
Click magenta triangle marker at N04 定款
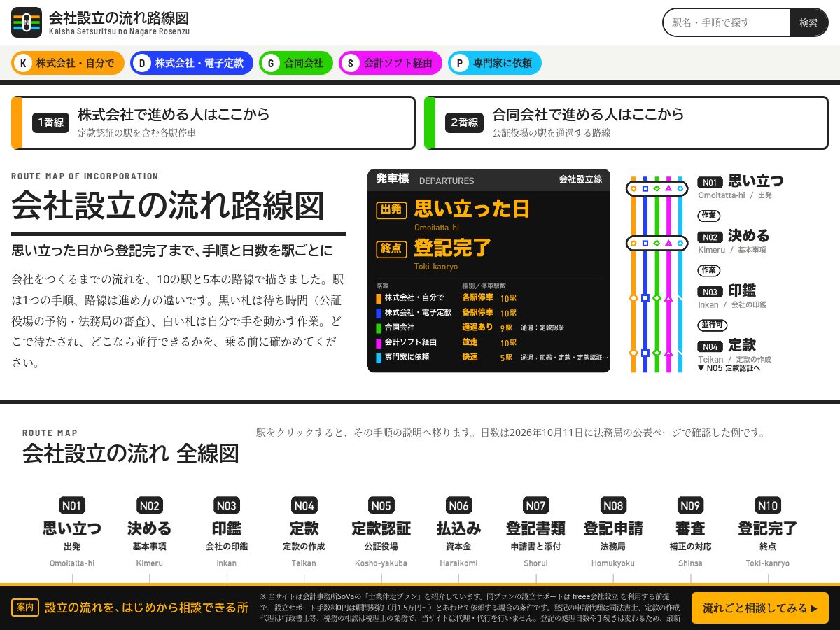668,353
